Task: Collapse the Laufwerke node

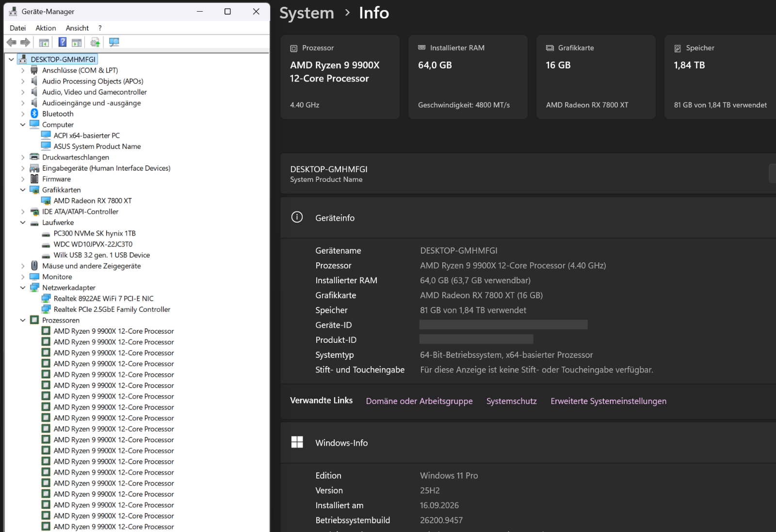Action: (x=23, y=222)
